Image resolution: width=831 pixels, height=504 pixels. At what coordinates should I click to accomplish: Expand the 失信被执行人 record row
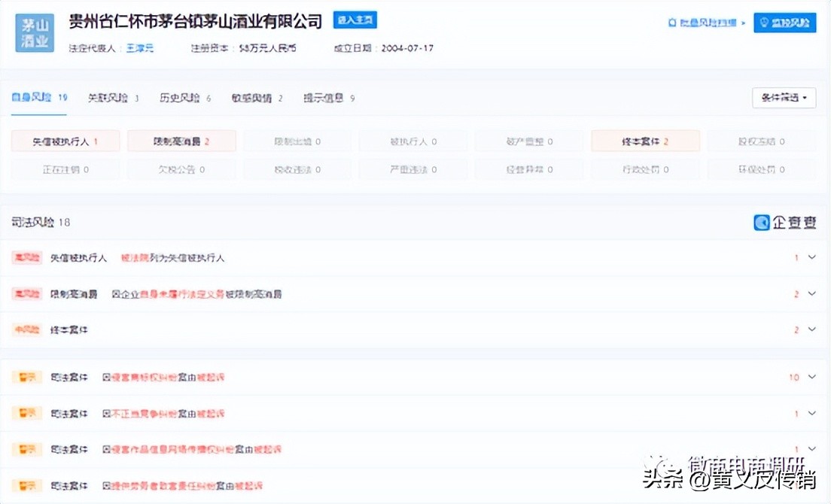click(x=811, y=257)
